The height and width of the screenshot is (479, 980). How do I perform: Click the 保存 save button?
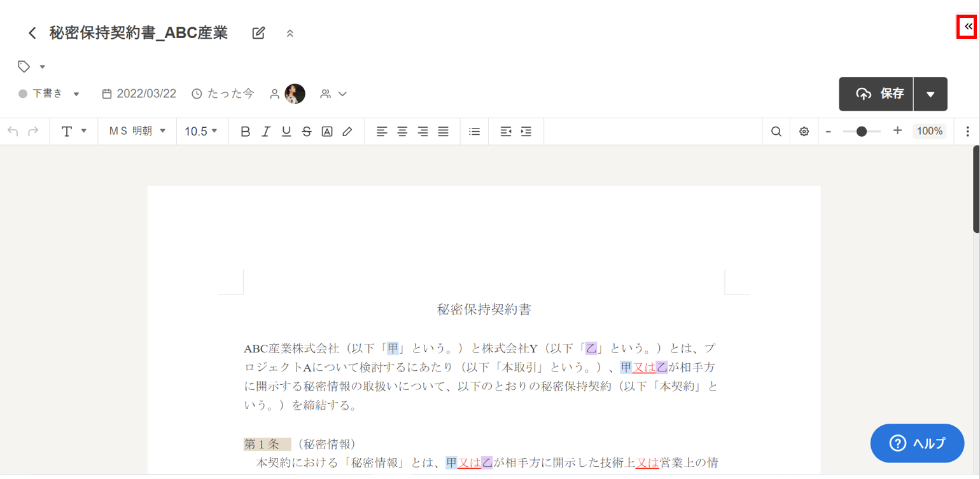click(x=876, y=94)
